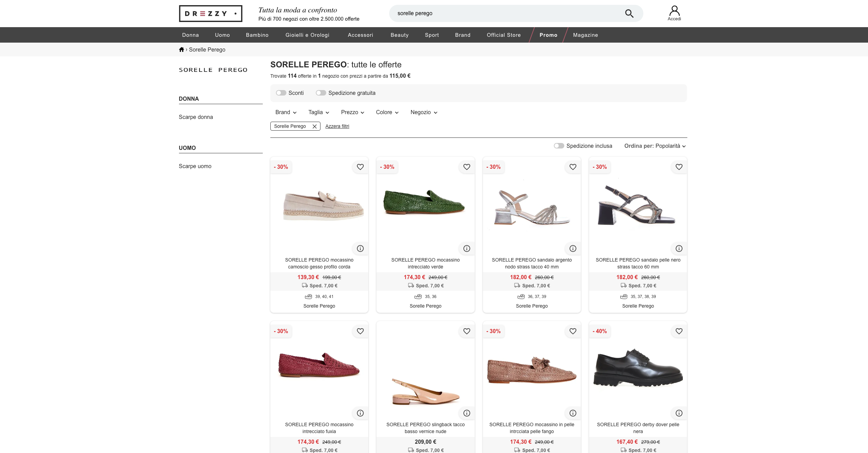868x453 pixels.
Task: Open the Taglia filter dropdown
Action: (x=319, y=112)
